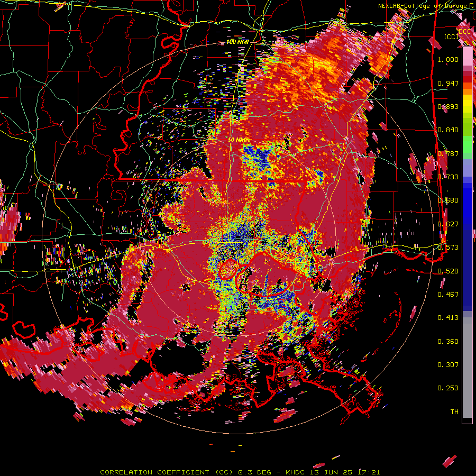Viewport: 476px width, 476px height.
Task: Click the TH threshold label in legend
Action: (454, 412)
